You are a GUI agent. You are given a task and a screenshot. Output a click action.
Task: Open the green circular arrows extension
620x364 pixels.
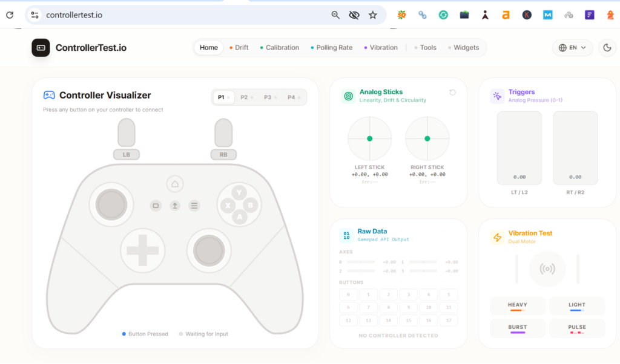point(443,15)
